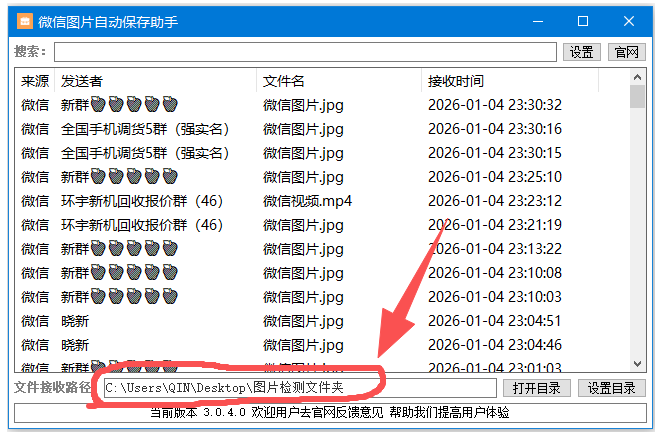Viewport: 657px width, 436px height.
Task: Sort by the 发送者 column header
Action: click(155, 81)
